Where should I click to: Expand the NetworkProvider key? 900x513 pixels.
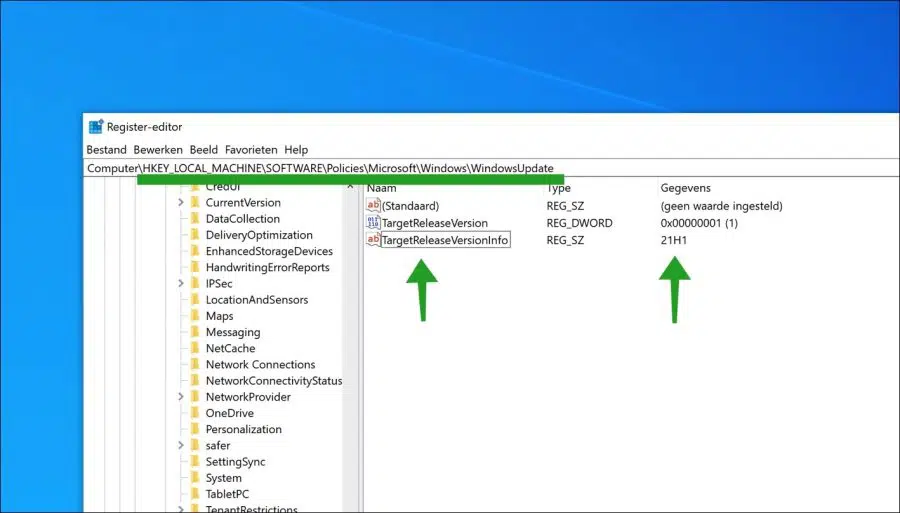click(x=181, y=397)
